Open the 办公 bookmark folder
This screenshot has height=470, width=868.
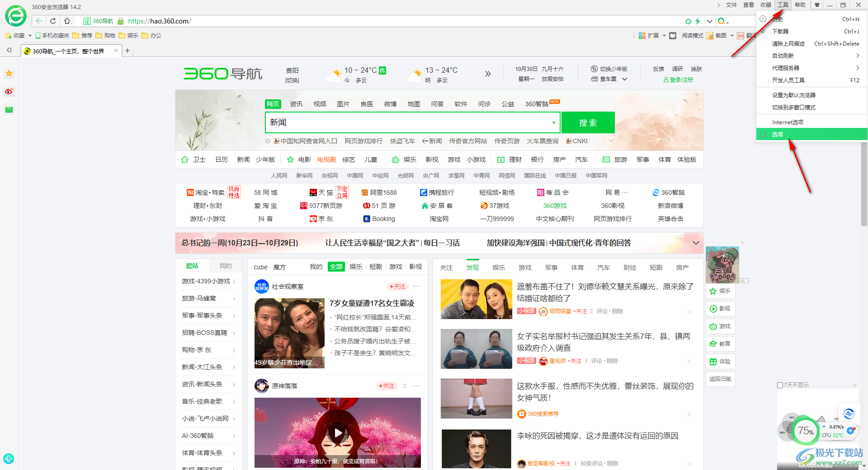pyautogui.click(x=151, y=36)
